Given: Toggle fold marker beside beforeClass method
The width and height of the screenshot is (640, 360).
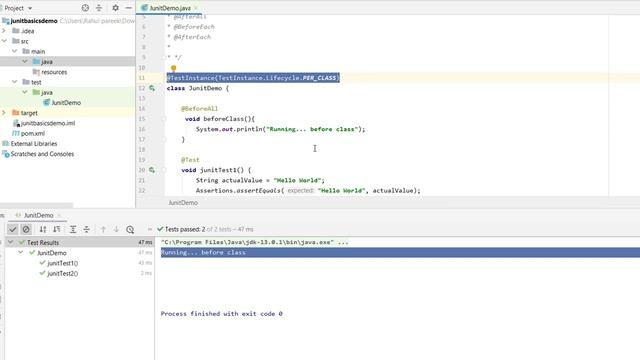Looking at the screenshot, I should pyautogui.click(x=164, y=119).
